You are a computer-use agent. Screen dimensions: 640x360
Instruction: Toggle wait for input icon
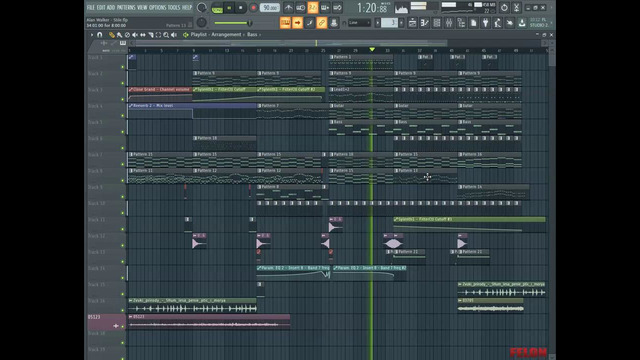301,8
